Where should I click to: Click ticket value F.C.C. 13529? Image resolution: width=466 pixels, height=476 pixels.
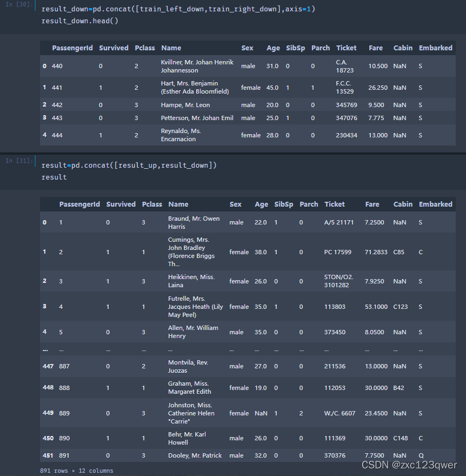pyautogui.click(x=345, y=88)
